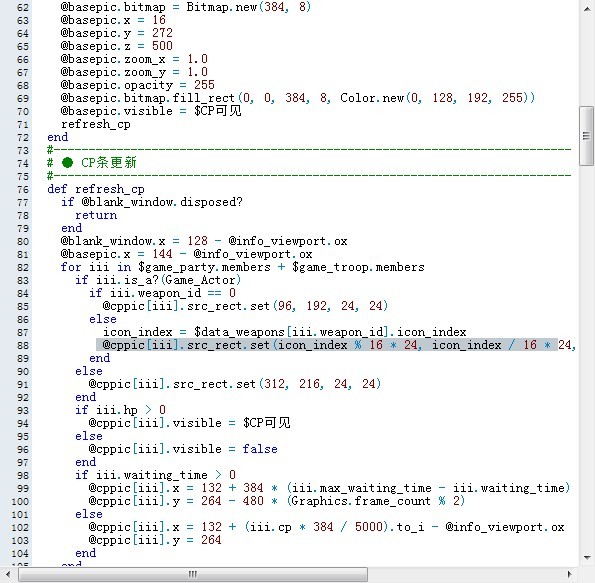The height and width of the screenshot is (583, 595).
Task: Click '@basepic.x = 16' line
Action: pyautogui.click(x=113, y=20)
